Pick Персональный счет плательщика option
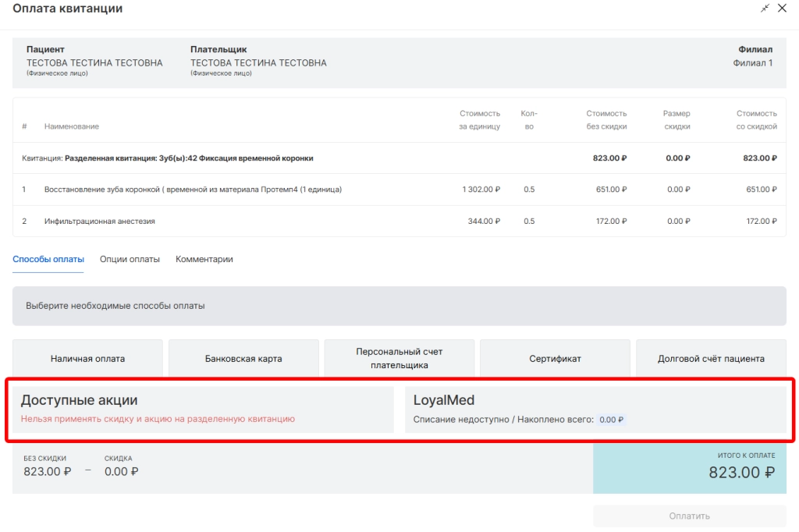The width and height of the screenshot is (799, 532). (399, 359)
